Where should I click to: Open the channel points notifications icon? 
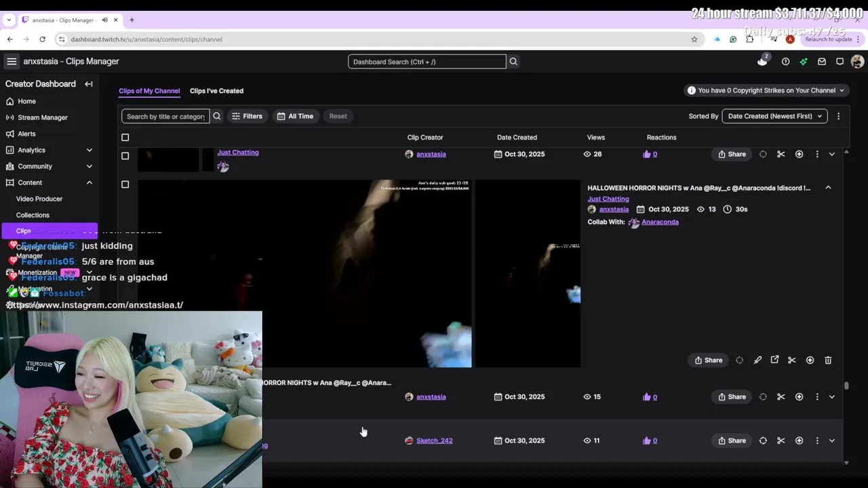pos(763,61)
